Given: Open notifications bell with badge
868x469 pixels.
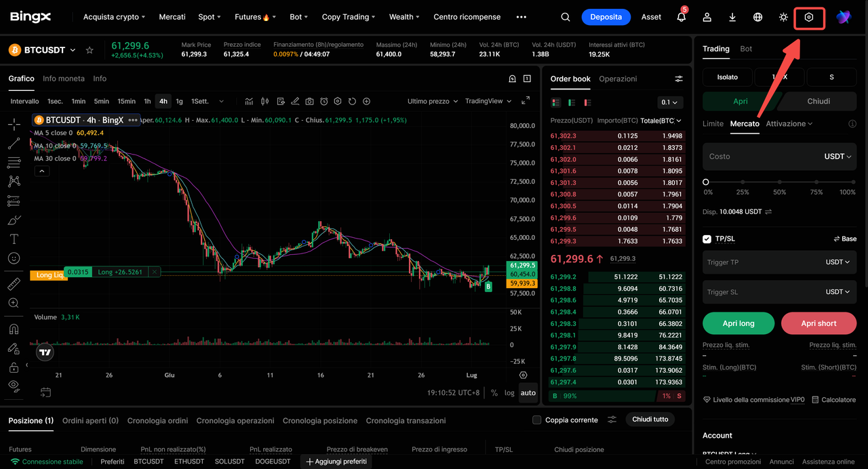Looking at the screenshot, I should pos(682,16).
